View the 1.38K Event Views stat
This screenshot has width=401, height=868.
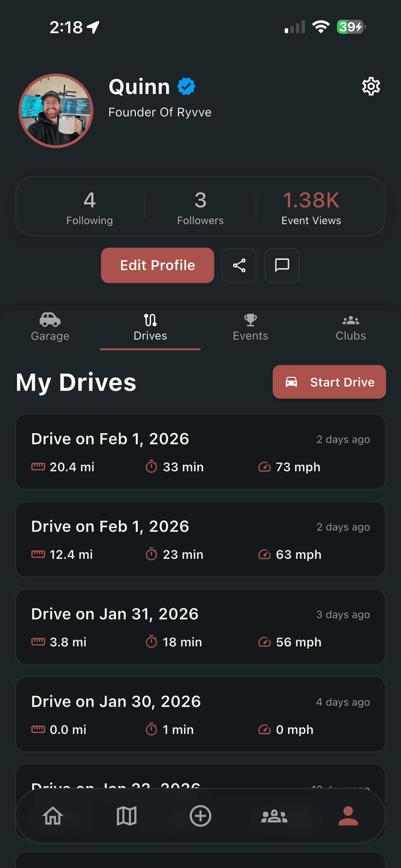pyautogui.click(x=311, y=207)
